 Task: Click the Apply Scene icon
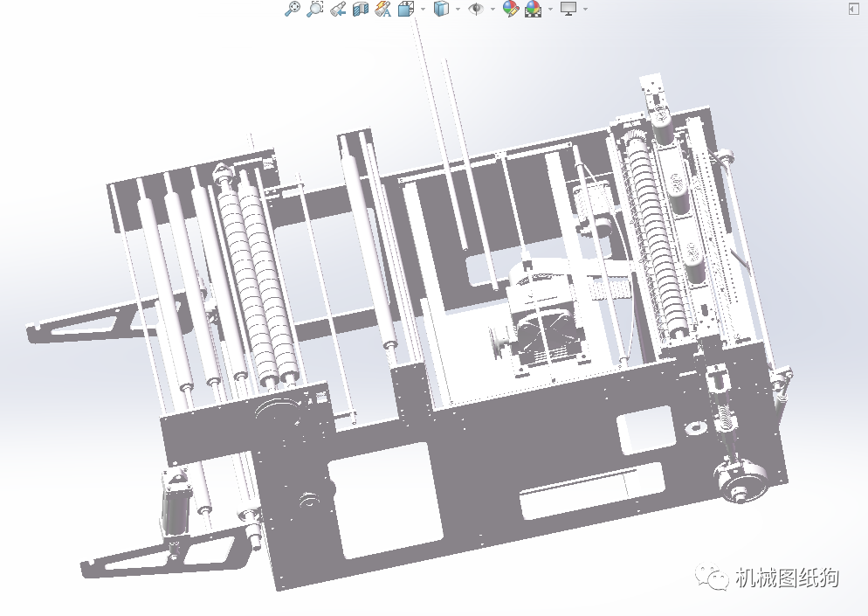(533, 9)
